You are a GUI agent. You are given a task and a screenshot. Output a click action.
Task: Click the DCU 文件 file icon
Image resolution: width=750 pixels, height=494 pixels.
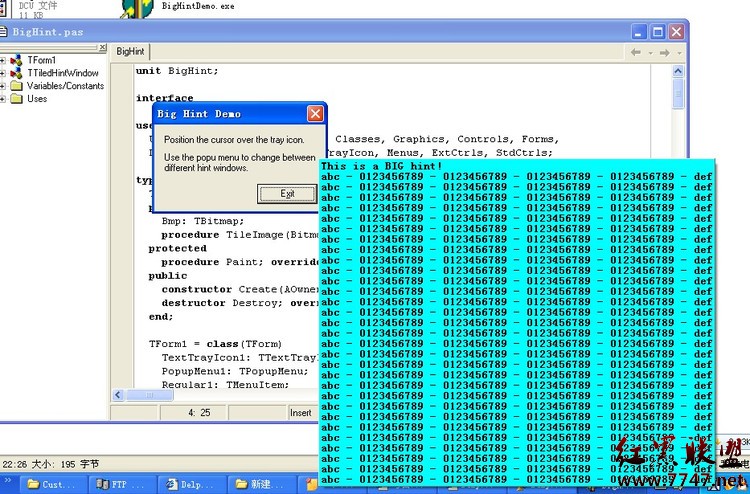click(x=3, y=9)
